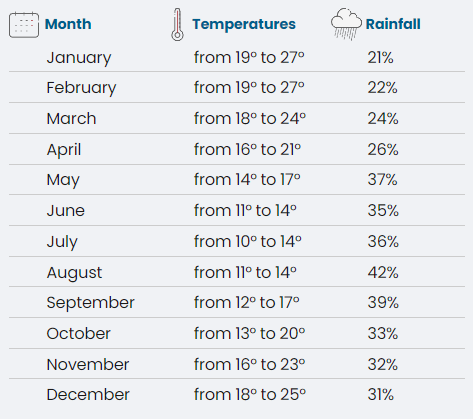The width and height of the screenshot is (473, 419).
Task: Click April rainfall value 26%
Action: pos(383,150)
